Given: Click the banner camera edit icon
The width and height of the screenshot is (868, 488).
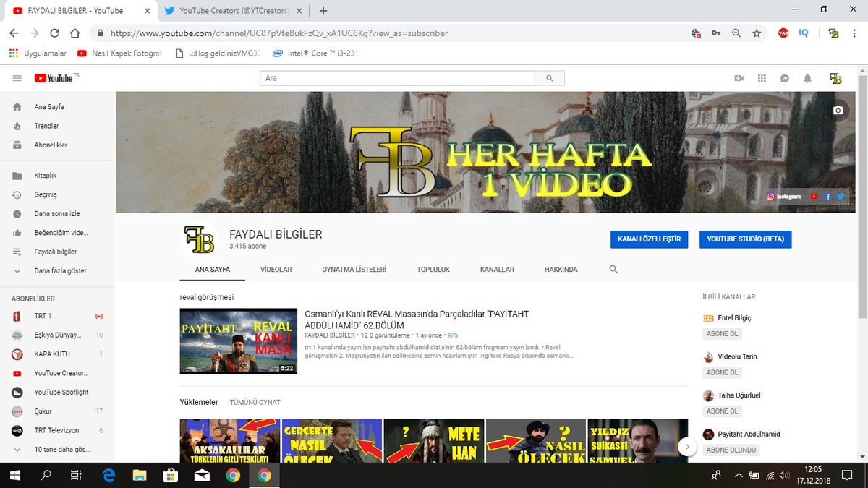Looking at the screenshot, I should tap(838, 111).
